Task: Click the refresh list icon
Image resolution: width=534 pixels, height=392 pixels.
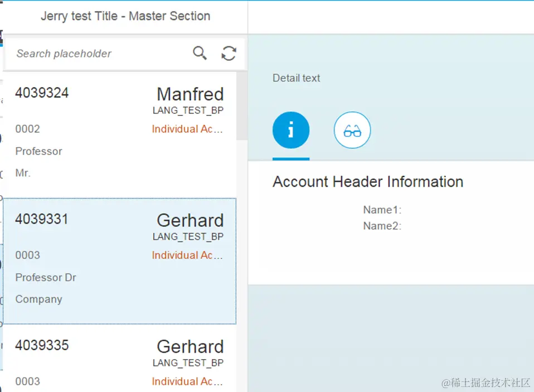Action: tap(229, 53)
